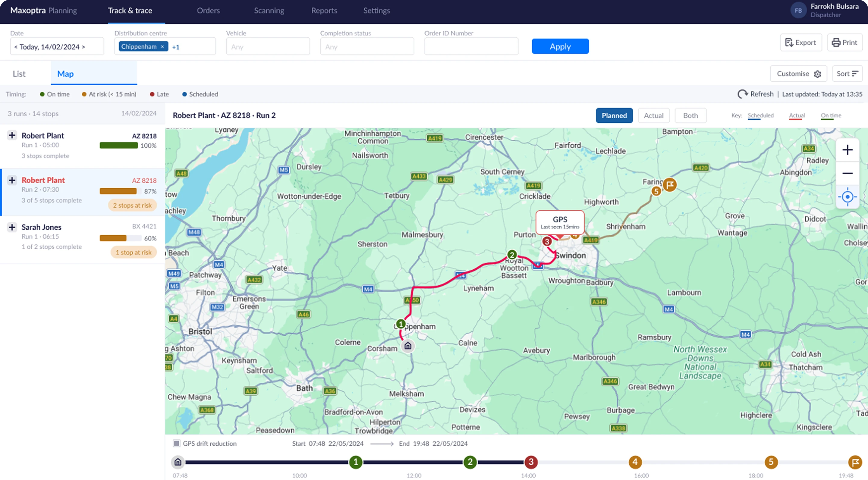Switch route view to Actual
868x480 pixels.
tap(654, 115)
